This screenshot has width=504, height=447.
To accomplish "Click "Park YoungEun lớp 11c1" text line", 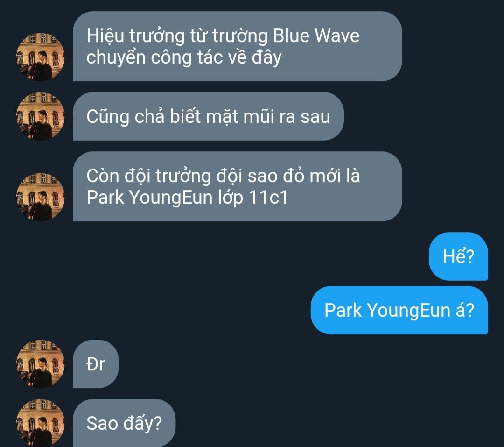I will coord(187,197).
